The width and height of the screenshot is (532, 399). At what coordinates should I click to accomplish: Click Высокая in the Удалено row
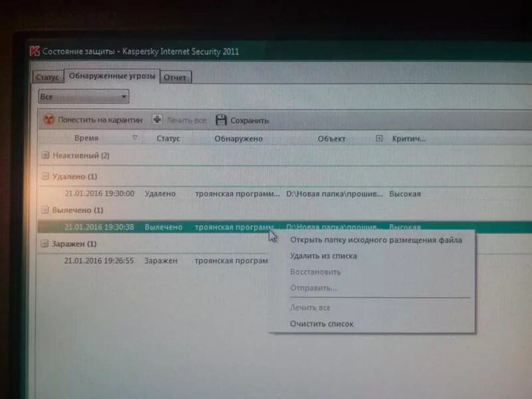click(x=405, y=194)
